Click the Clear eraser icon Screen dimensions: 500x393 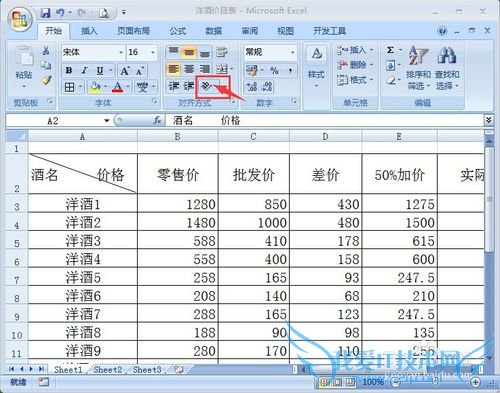tap(391, 80)
